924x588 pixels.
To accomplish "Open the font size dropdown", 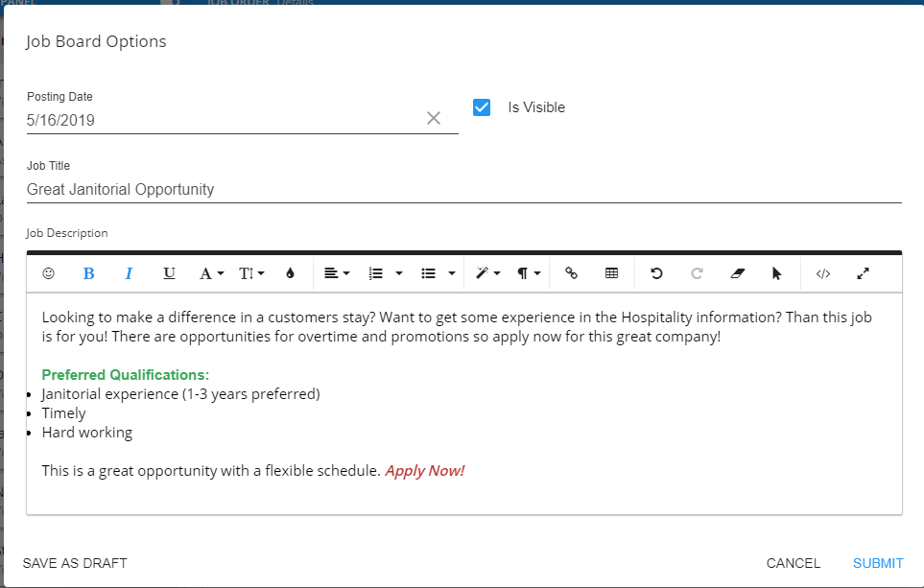I will (x=251, y=273).
